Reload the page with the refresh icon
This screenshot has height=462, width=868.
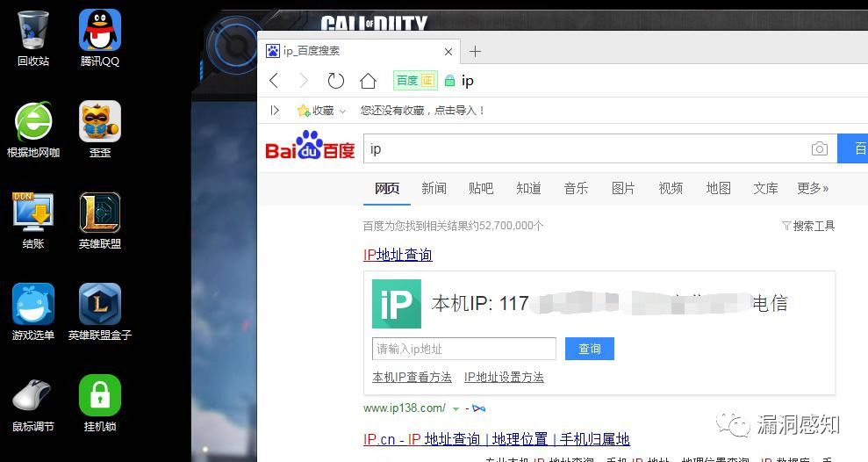(x=335, y=81)
